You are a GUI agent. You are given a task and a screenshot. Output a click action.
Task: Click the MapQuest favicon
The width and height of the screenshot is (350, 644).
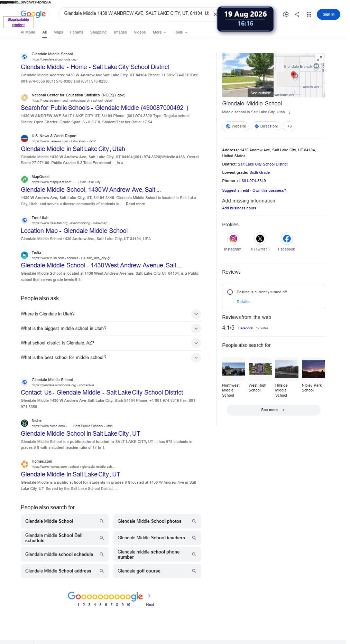tap(25, 179)
